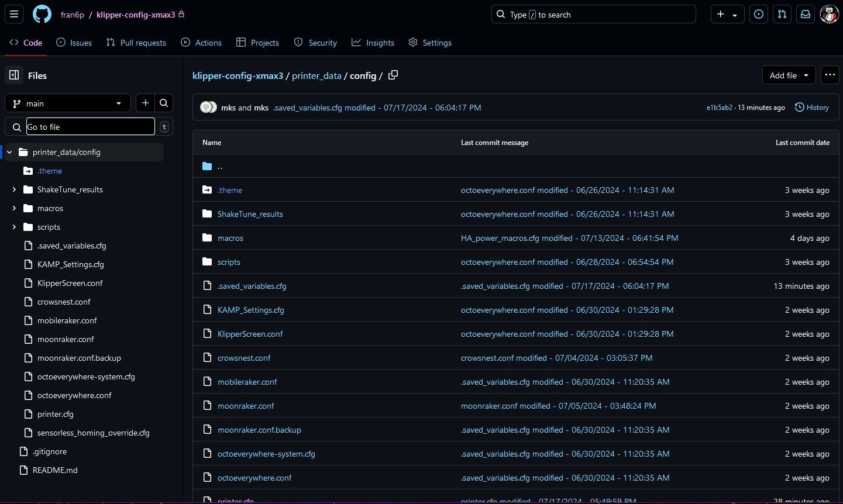Click the crowsnest.conf file icon in table
The image size is (843, 504).
[207, 358]
